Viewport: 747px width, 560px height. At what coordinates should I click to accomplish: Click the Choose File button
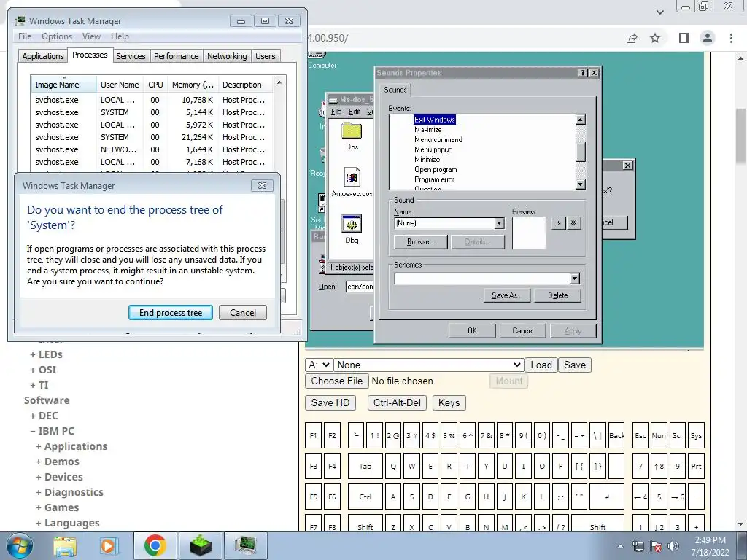[337, 381]
